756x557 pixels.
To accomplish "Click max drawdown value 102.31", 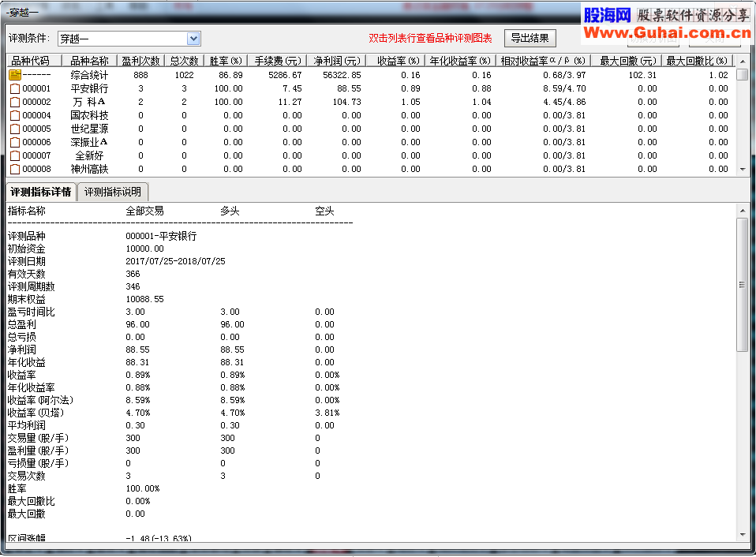I will coord(642,75).
